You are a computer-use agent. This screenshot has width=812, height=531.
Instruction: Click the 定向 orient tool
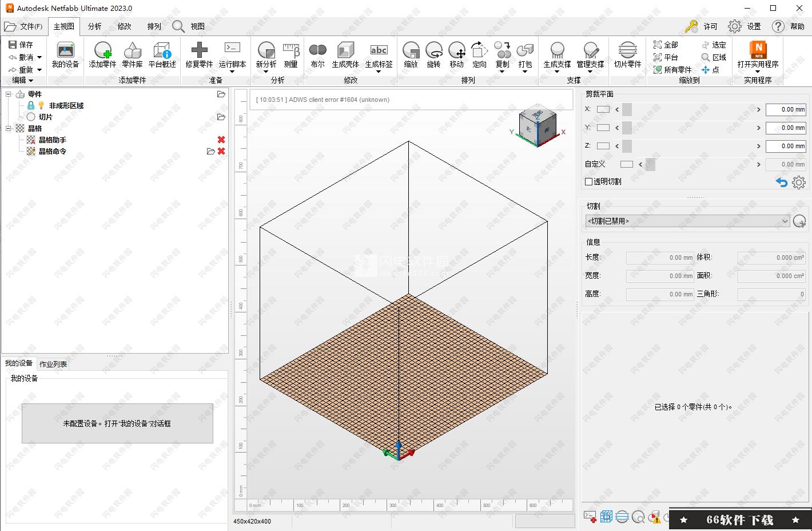tap(479, 55)
